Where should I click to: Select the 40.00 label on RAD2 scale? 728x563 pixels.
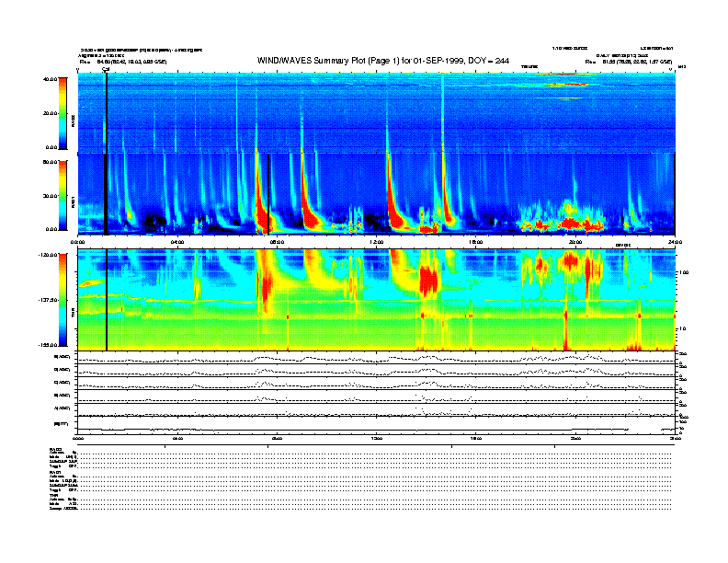[x=51, y=79]
